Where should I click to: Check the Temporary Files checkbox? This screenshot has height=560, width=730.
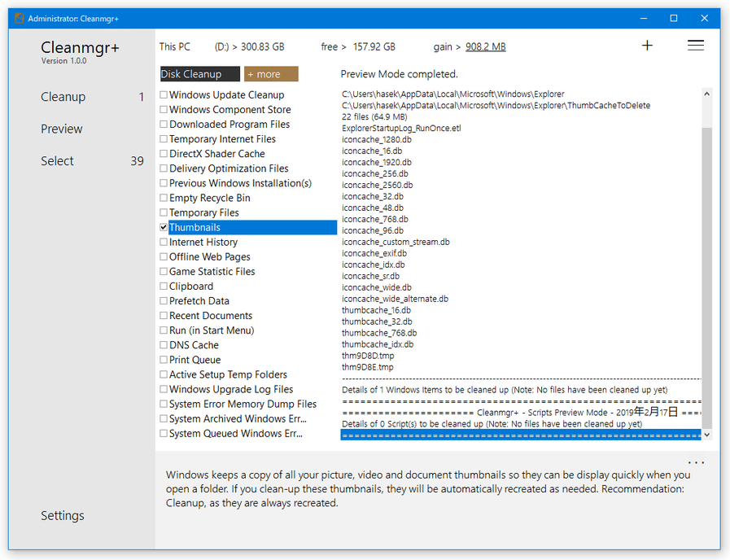[164, 212]
